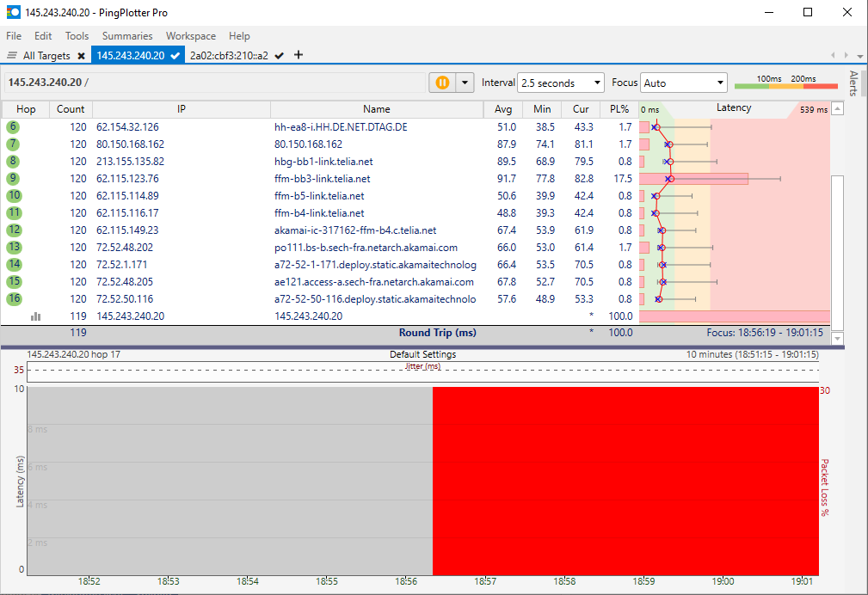868x595 pixels.
Task: Open the Summaries menu
Action: click(127, 36)
